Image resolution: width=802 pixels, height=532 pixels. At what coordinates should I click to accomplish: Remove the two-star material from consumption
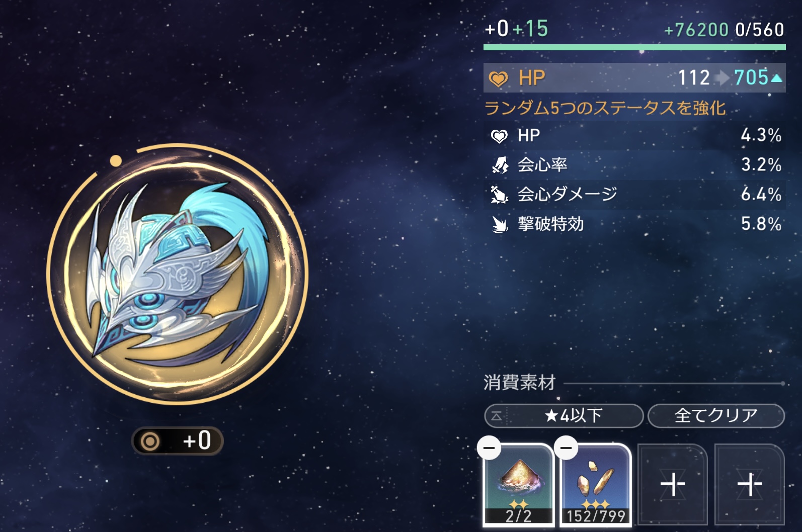click(x=489, y=447)
